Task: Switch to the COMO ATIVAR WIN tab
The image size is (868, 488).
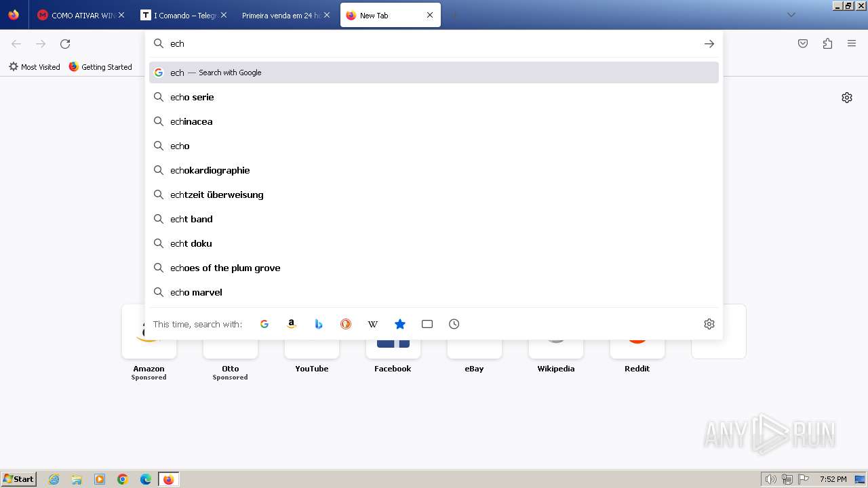Action: point(80,15)
